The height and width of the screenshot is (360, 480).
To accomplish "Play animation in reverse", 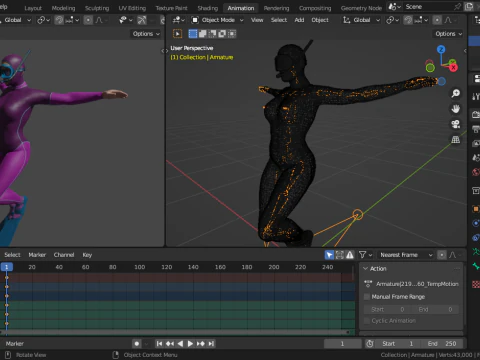I will click(180, 344).
